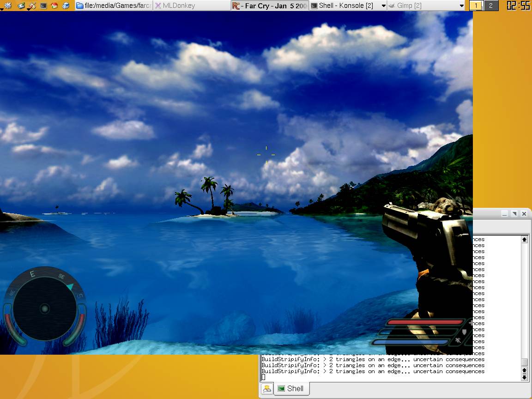Viewport: 532px width, 399px height.
Task: Switch to the MLDonkey taskbar entry
Action: coord(192,6)
